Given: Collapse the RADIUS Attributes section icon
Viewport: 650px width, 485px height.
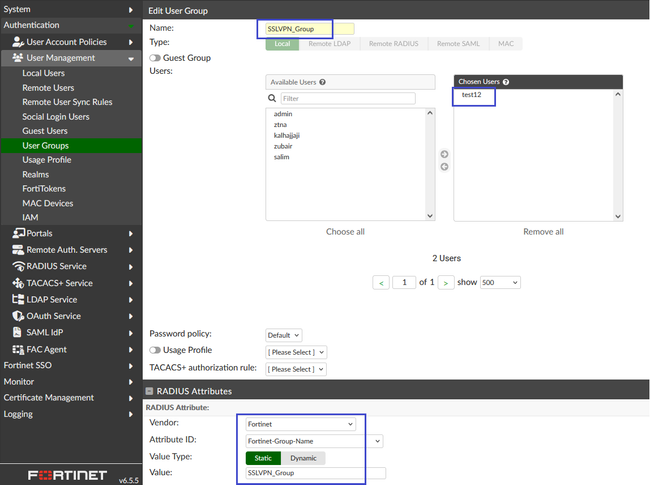Looking at the screenshot, I should (150, 391).
